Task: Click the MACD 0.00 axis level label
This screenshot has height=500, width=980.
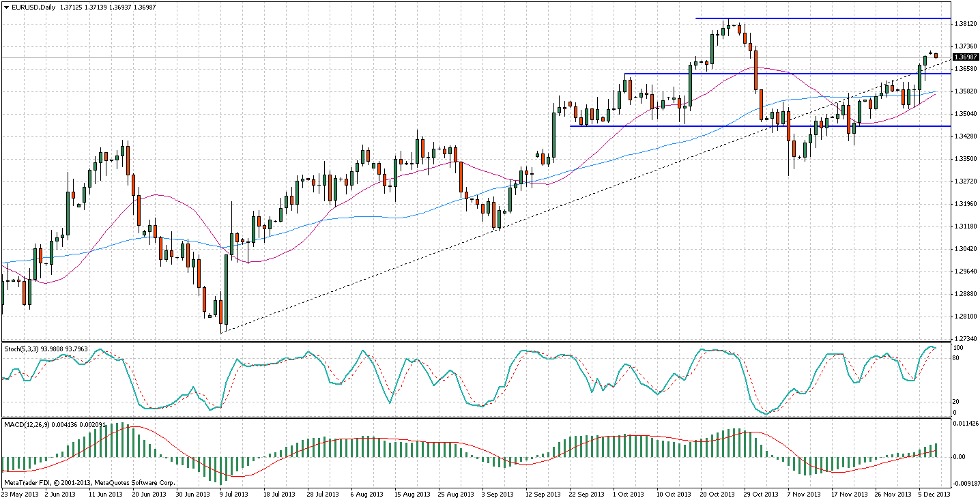Action: 960,457
